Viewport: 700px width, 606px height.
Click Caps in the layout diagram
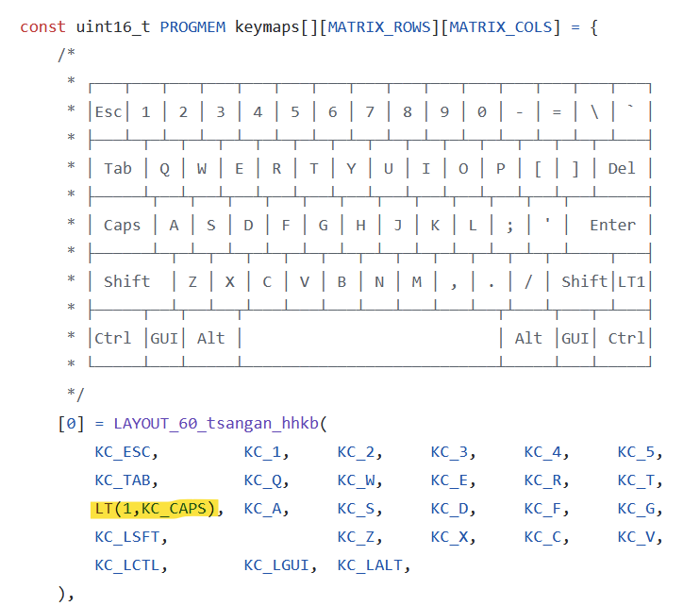click(123, 225)
